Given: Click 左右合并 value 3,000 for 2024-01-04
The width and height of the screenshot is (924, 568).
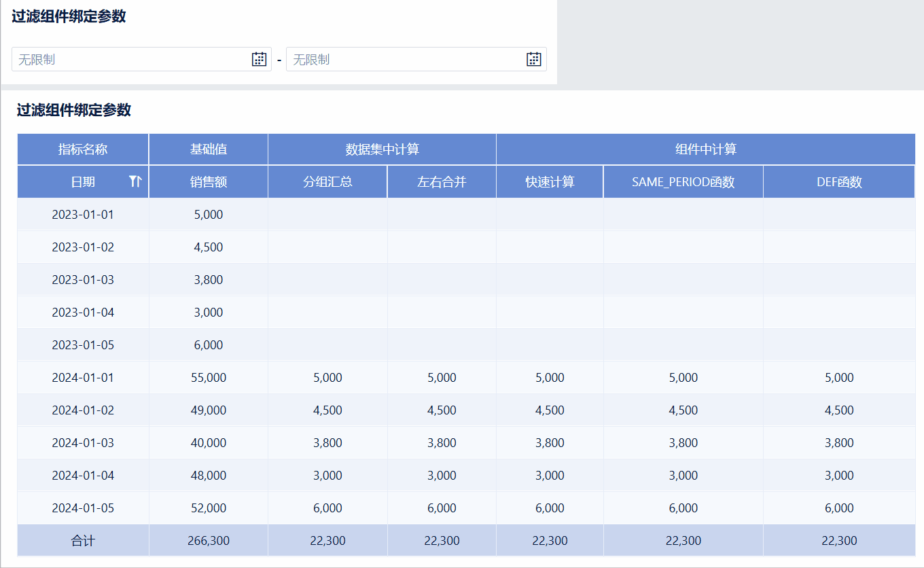Looking at the screenshot, I should click(442, 476).
